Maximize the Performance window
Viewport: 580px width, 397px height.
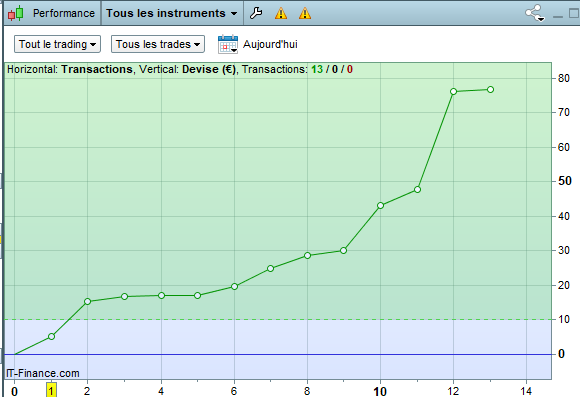[x=574, y=13]
